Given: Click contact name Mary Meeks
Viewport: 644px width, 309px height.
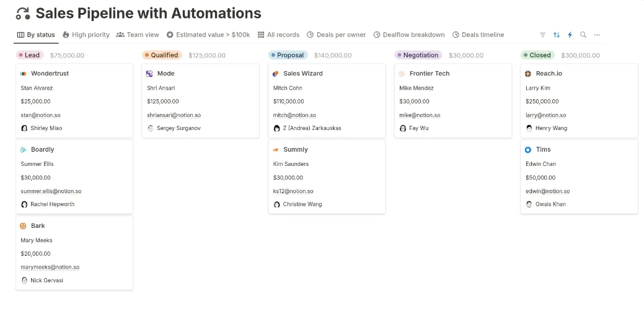Looking at the screenshot, I should [37, 240].
